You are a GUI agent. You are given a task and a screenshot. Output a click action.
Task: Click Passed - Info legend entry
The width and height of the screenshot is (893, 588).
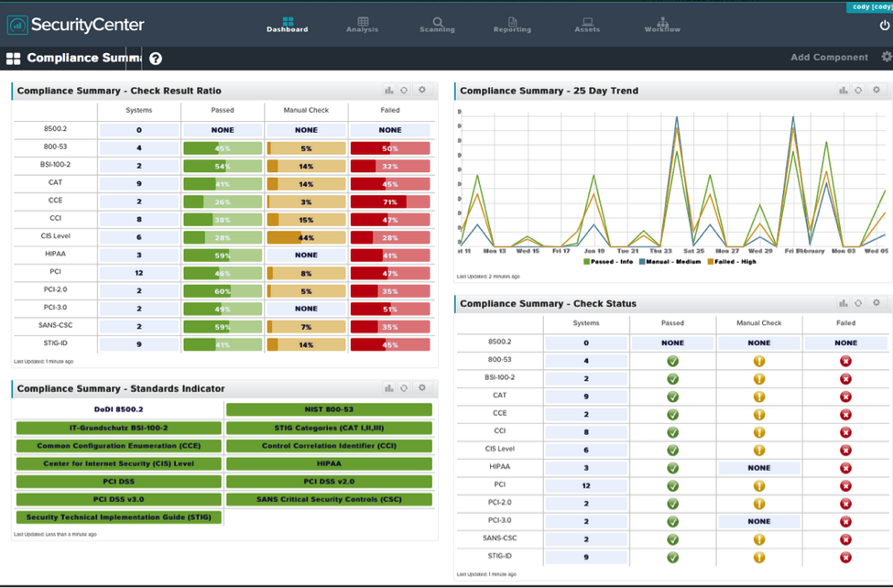[x=608, y=262]
